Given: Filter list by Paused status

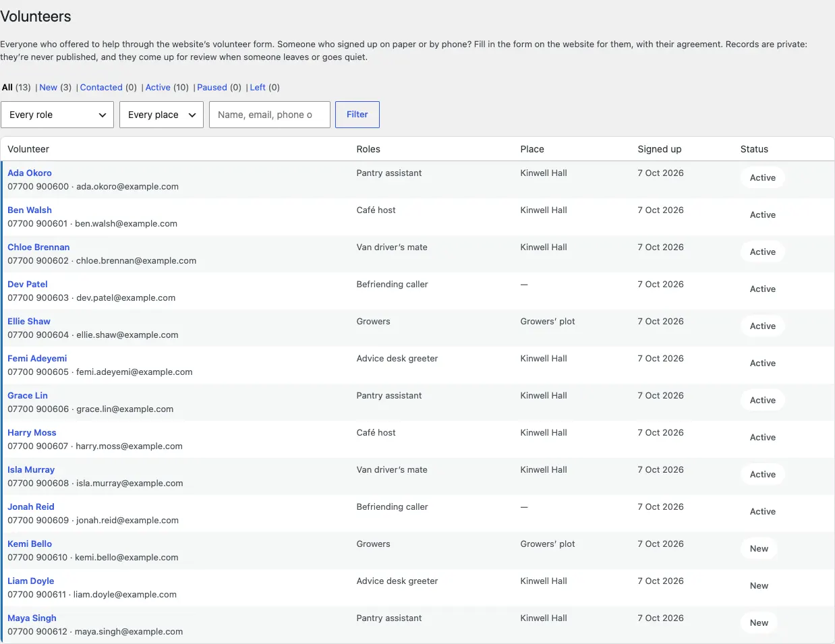Looking at the screenshot, I should 212,87.
